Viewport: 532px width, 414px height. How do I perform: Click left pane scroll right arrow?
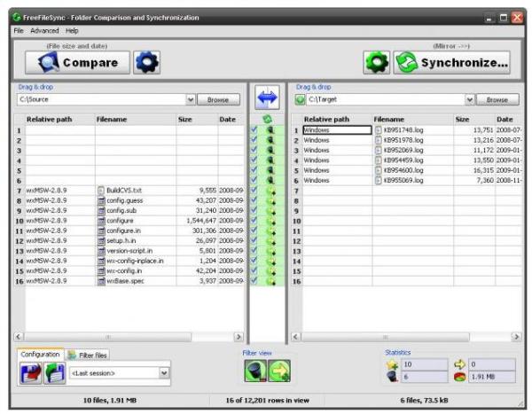point(239,337)
